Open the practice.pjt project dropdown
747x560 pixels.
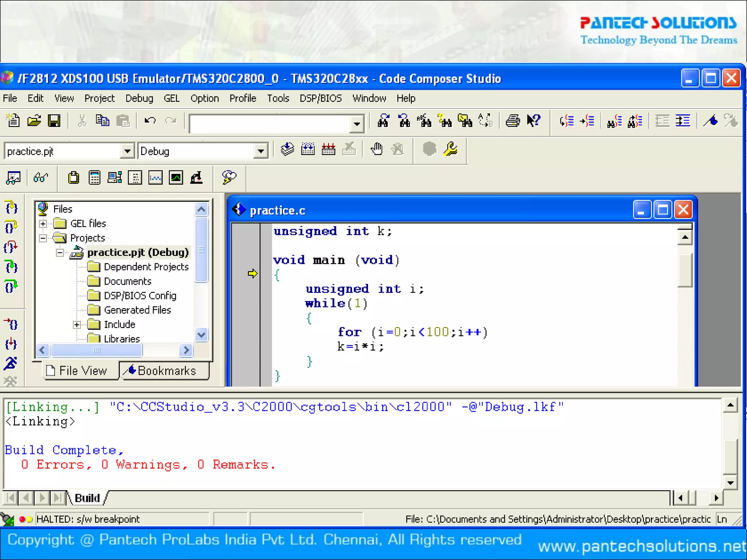[x=127, y=151]
